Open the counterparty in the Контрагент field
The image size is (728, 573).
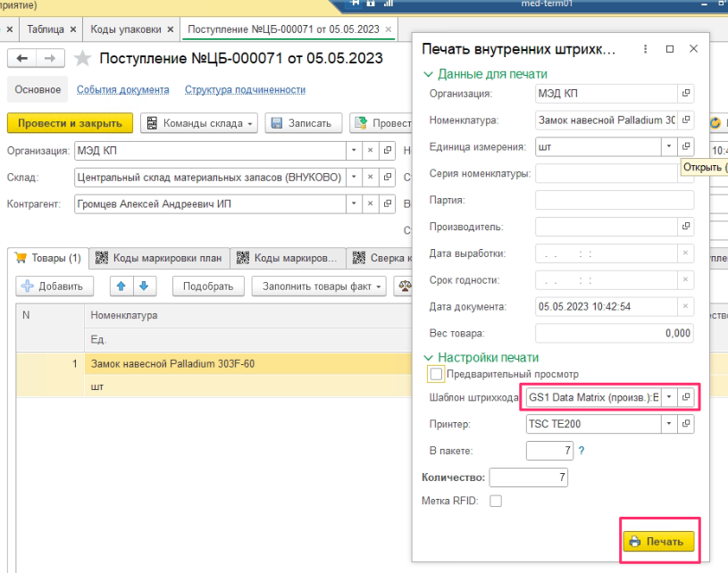[387, 203]
